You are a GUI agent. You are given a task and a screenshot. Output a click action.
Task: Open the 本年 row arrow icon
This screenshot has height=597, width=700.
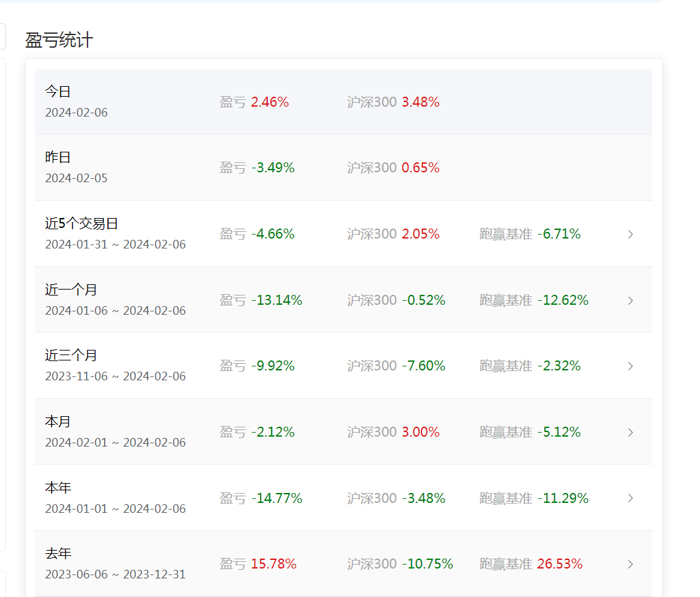tap(630, 498)
